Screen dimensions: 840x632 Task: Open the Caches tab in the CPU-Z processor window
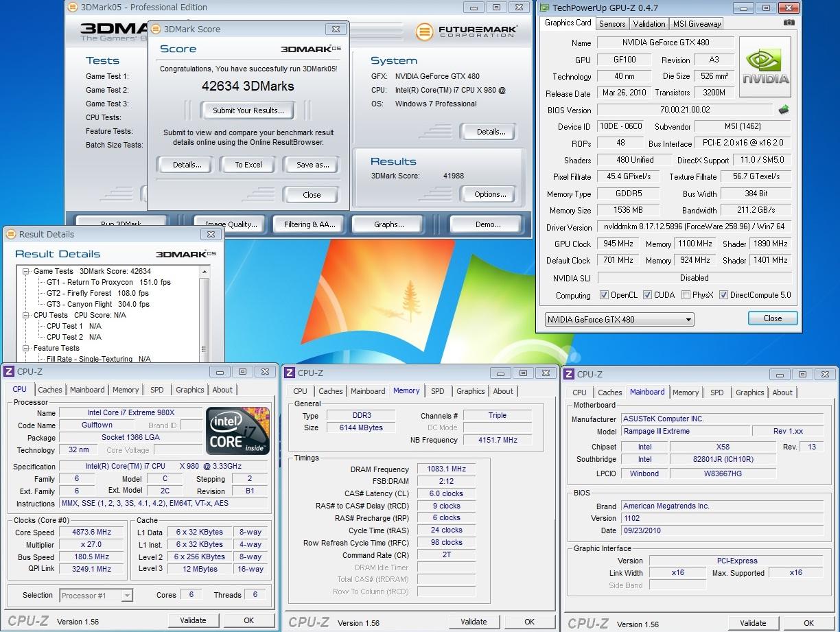pos(50,390)
